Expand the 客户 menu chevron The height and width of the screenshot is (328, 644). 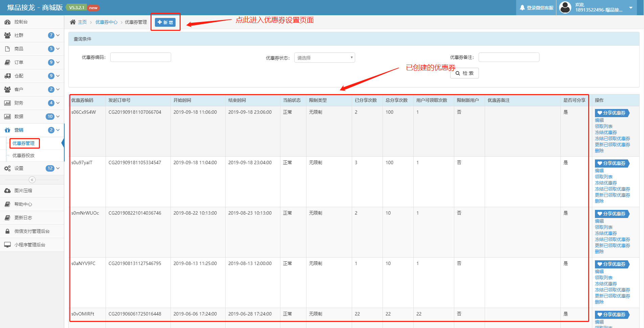(x=58, y=89)
